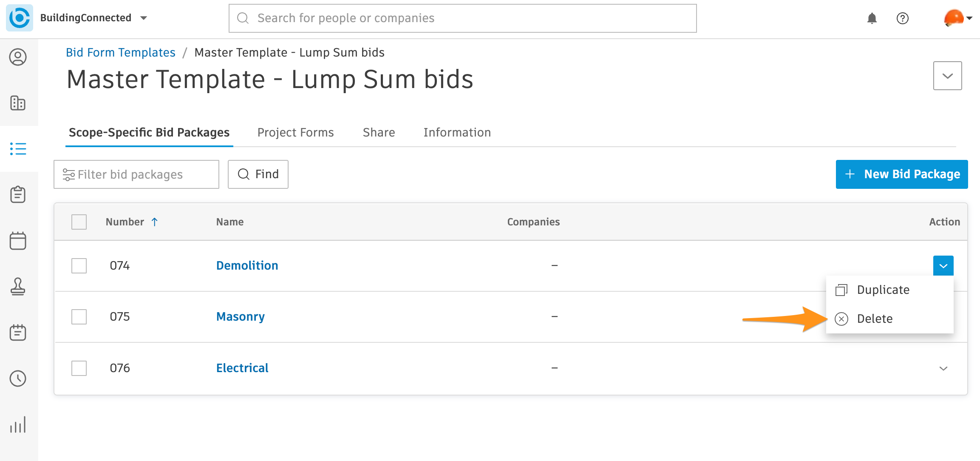Open the BuildingConnected app switcher dropdown
The height and width of the screenshot is (461, 980).
[x=144, y=18]
